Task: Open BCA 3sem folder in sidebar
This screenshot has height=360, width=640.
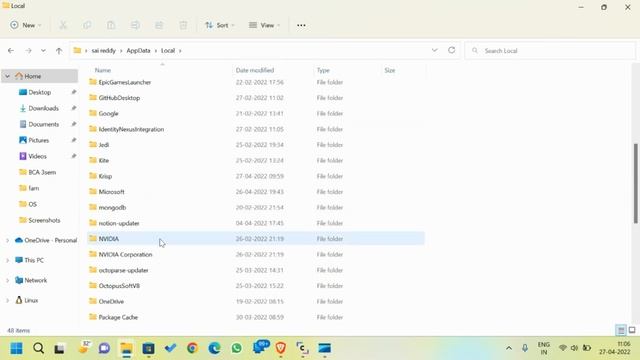Action: 42,172
